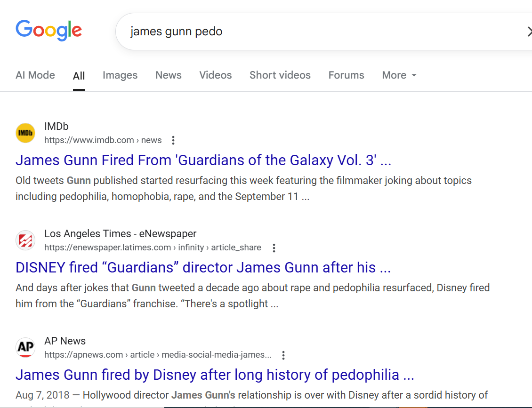Image resolution: width=532 pixels, height=408 pixels.
Task: Click the IMDb snippet about old tweets
Action: [x=243, y=188]
